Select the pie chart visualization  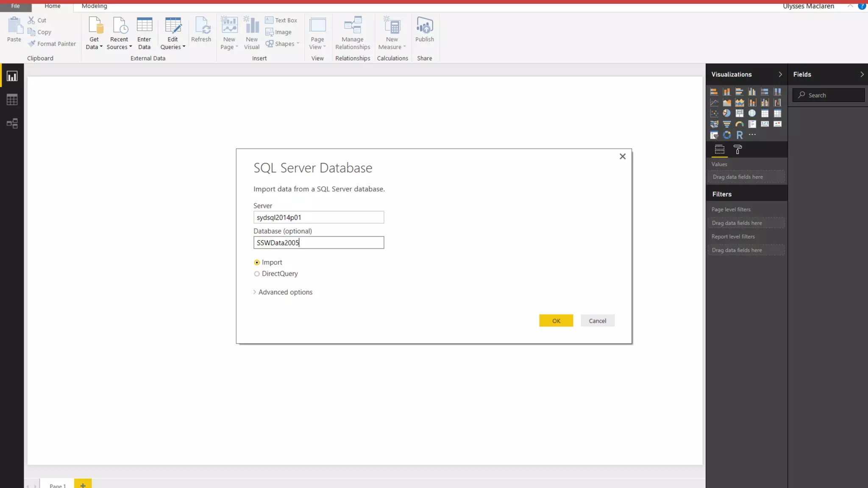[727, 113]
